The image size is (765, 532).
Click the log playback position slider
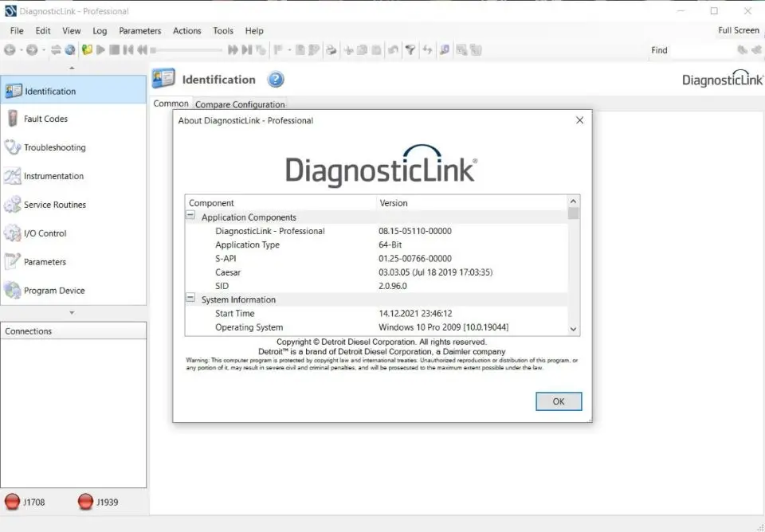186,50
